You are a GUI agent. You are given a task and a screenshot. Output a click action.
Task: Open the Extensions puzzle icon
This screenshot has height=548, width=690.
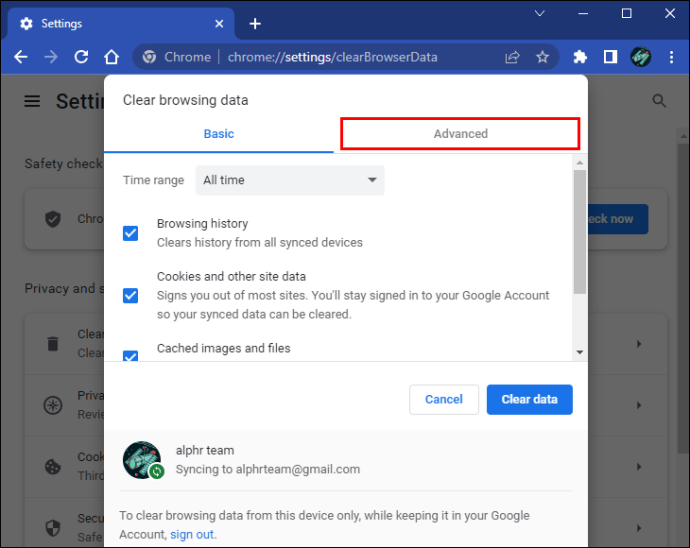tap(580, 57)
